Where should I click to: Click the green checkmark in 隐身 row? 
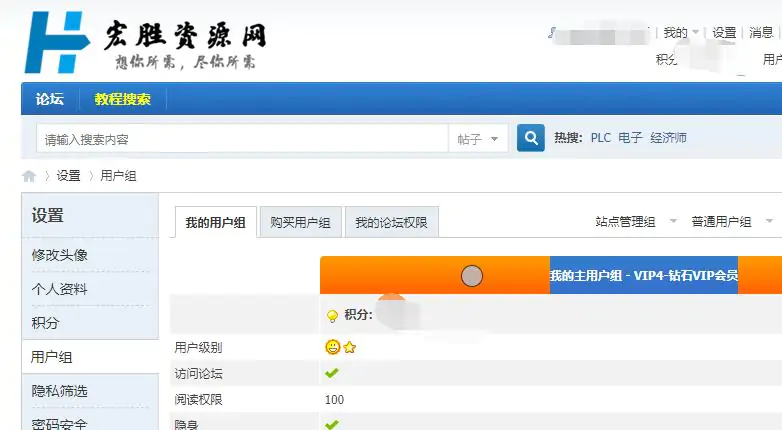(x=332, y=425)
